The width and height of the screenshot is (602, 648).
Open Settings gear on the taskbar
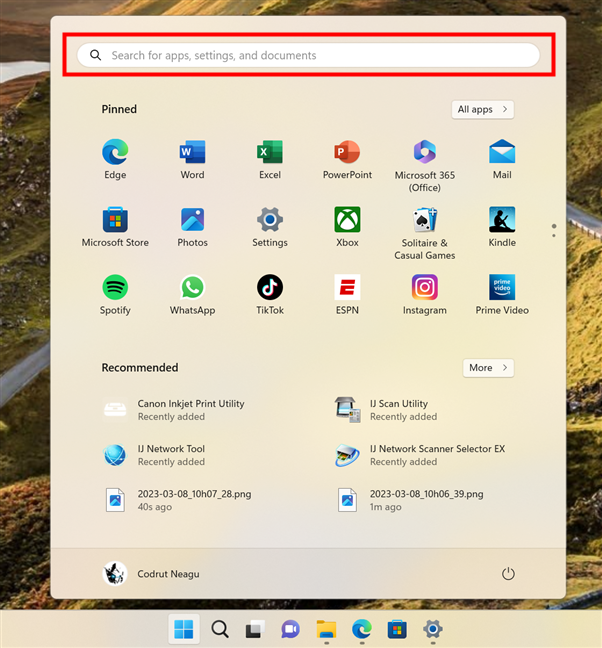coord(433,629)
